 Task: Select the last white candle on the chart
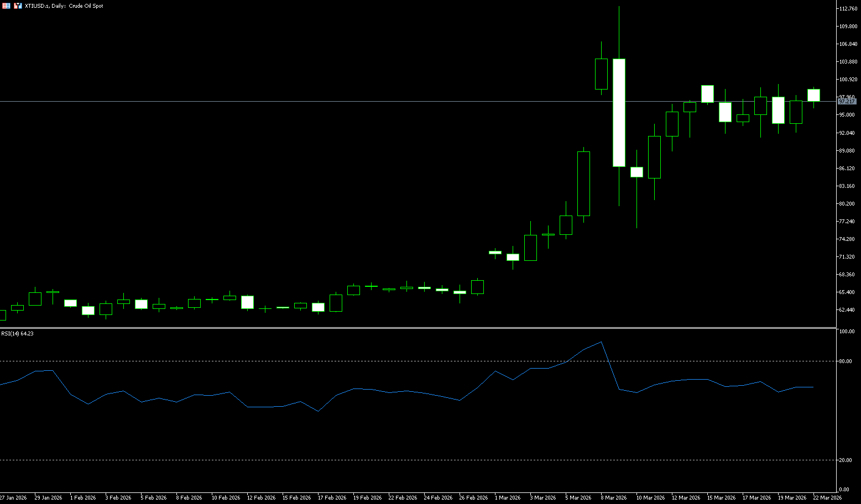(813, 95)
